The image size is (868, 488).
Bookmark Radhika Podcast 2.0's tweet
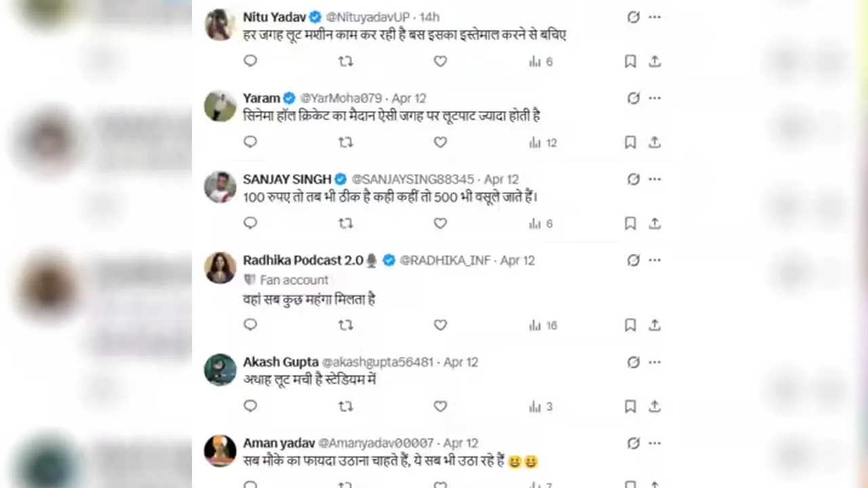[x=630, y=325]
